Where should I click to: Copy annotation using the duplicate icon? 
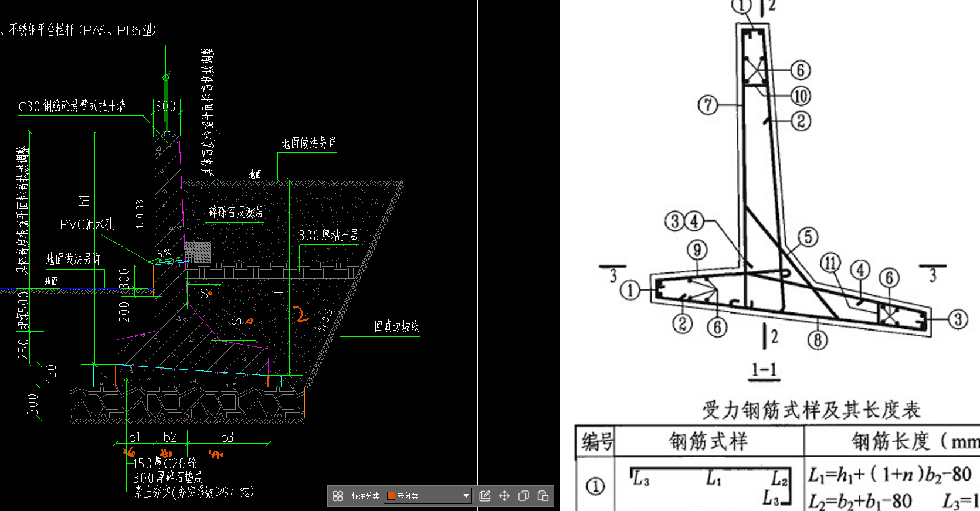click(x=524, y=496)
